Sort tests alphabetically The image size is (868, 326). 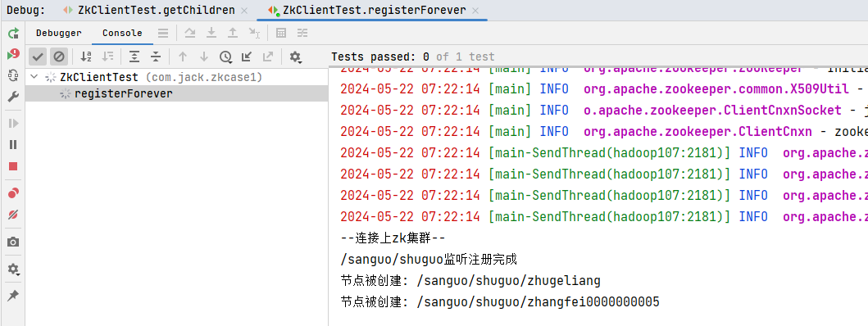coord(86,57)
